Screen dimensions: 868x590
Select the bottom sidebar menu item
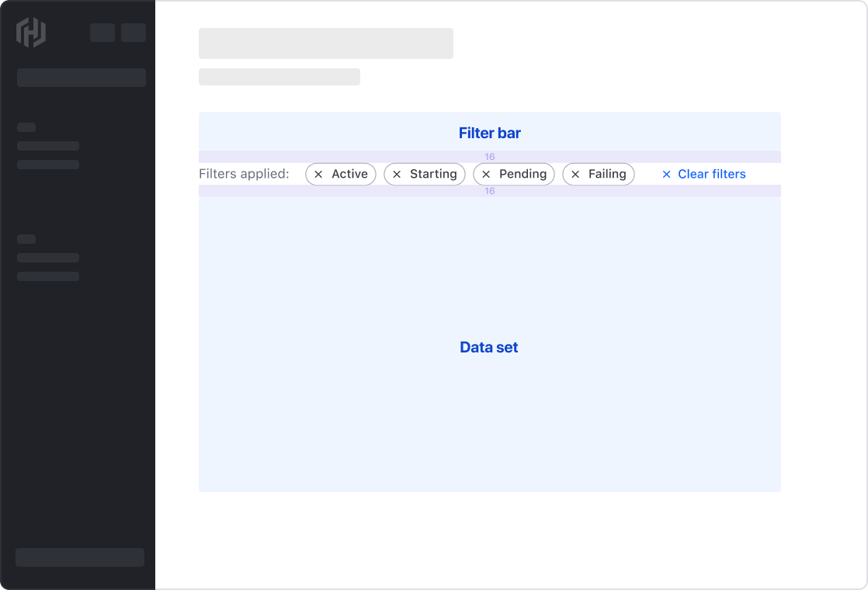tap(80, 557)
